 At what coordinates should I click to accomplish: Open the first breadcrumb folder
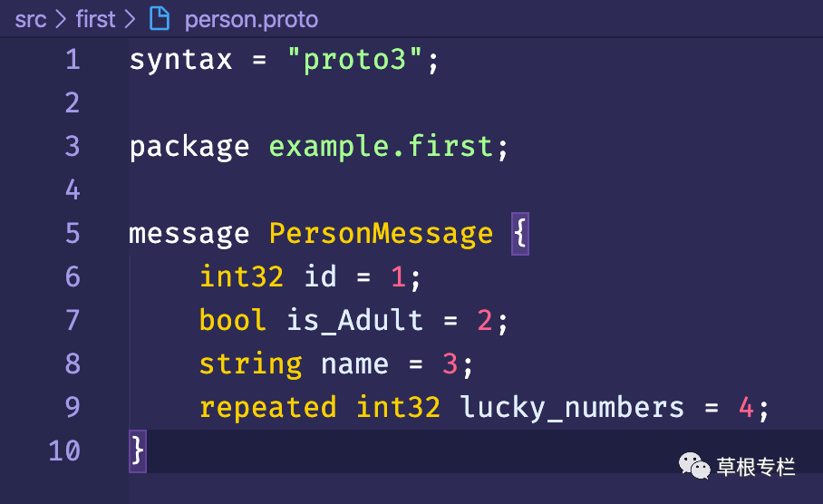(95, 19)
